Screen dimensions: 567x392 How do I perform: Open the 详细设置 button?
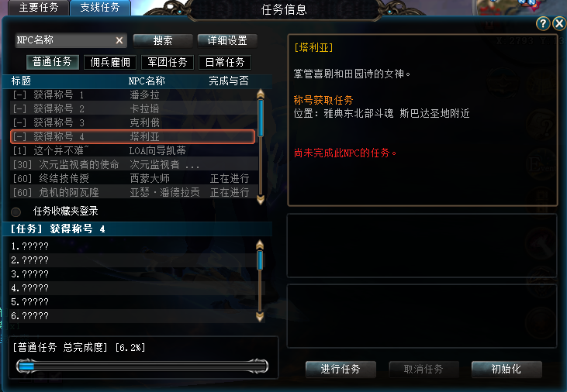[x=227, y=40]
